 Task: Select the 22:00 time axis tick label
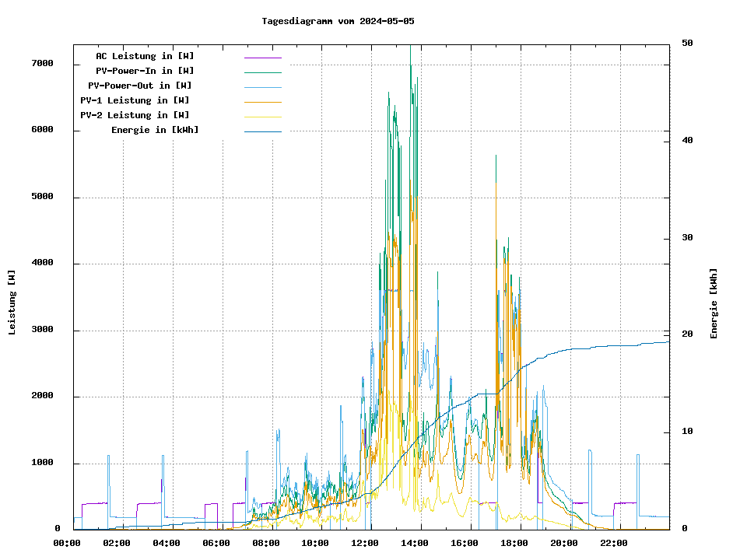[614, 543]
